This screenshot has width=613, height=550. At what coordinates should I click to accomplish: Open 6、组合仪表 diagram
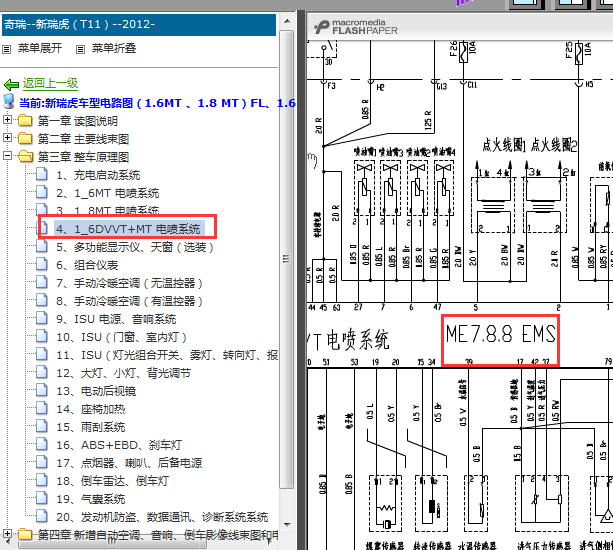pos(87,265)
